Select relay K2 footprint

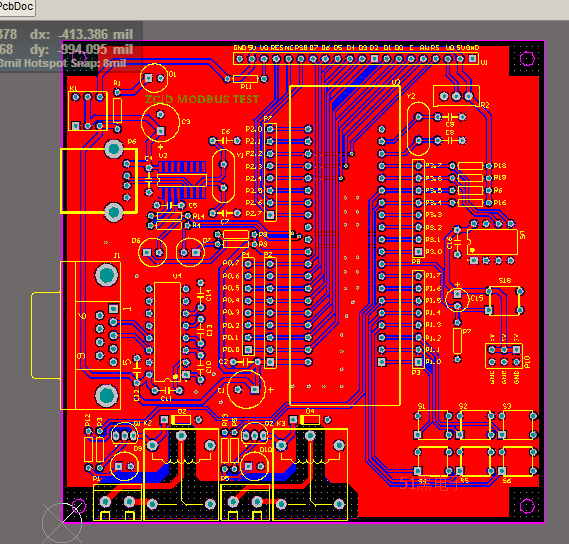pos(181,474)
